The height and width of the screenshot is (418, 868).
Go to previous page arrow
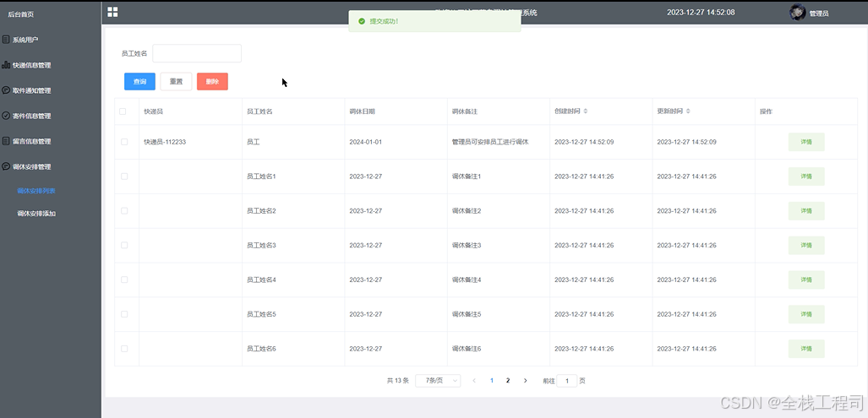474,380
